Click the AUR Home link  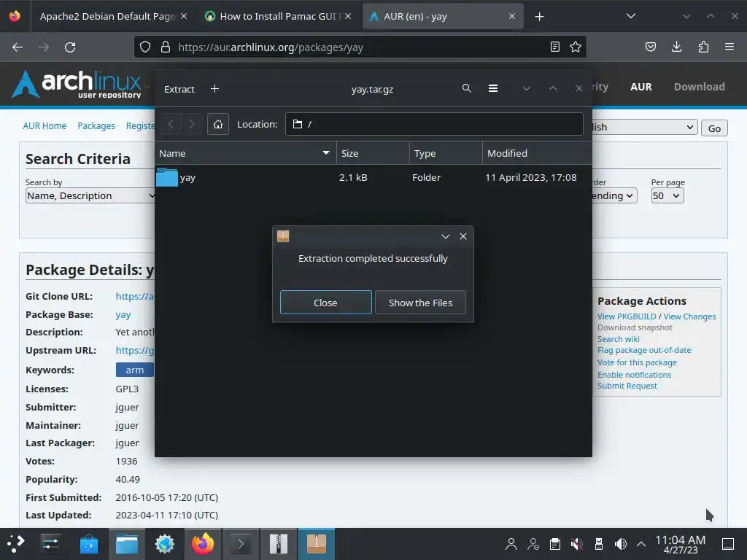click(x=44, y=125)
